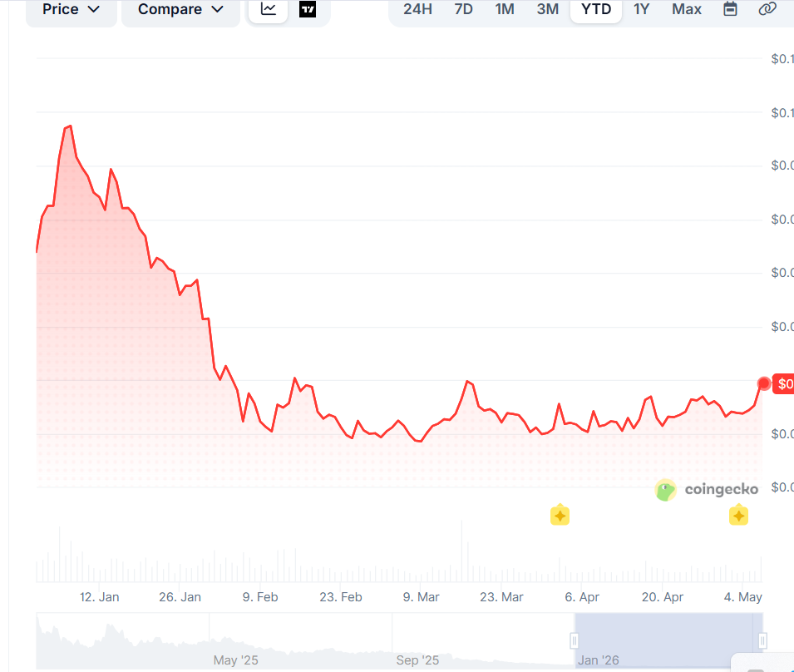The width and height of the screenshot is (794, 672).
Task: Click the '4. May' axis label
Action: tap(742, 597)
